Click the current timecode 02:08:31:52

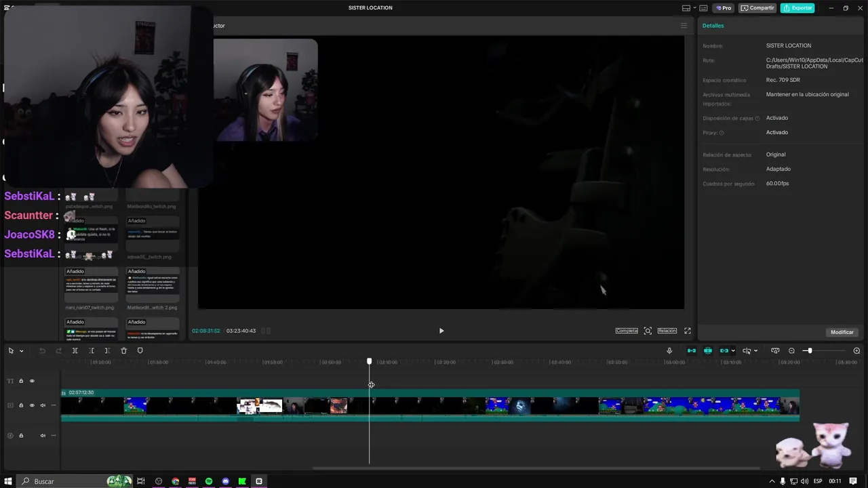pyautogui.click(x=206, y=331)
